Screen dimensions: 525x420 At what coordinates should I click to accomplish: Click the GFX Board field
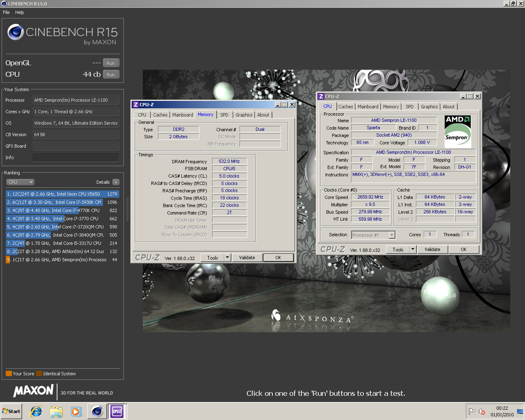click(x=76, y=146)
